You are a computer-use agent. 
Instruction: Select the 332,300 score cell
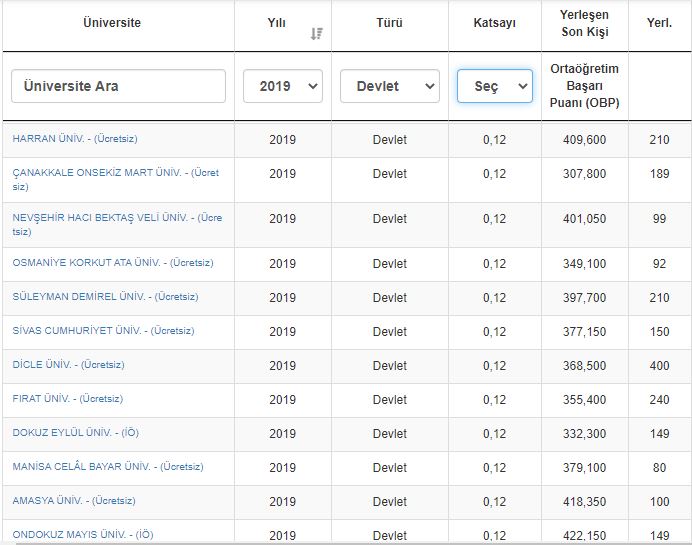[x=585, y=434]
